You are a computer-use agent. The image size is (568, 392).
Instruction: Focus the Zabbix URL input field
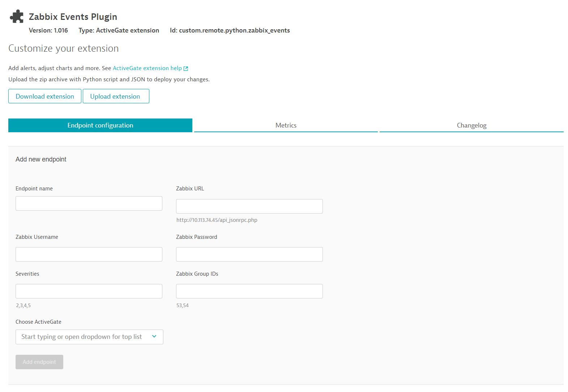click(249, 206)
